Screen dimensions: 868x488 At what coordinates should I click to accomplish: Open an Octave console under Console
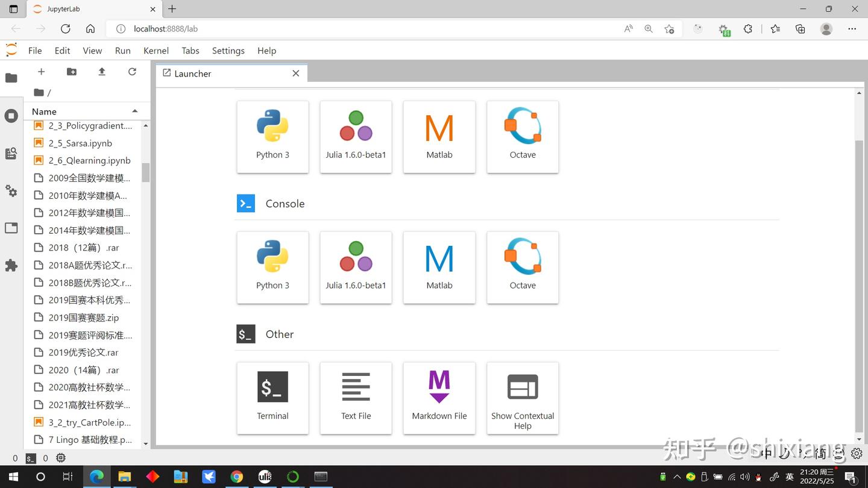point(523,267)
